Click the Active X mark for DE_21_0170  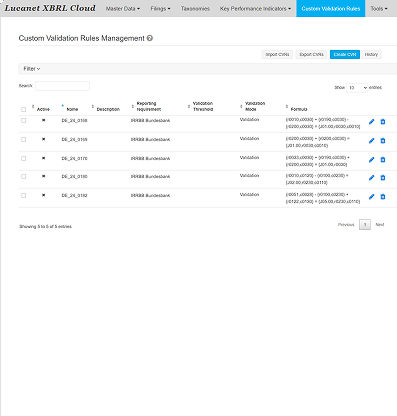tap(43, 158)
